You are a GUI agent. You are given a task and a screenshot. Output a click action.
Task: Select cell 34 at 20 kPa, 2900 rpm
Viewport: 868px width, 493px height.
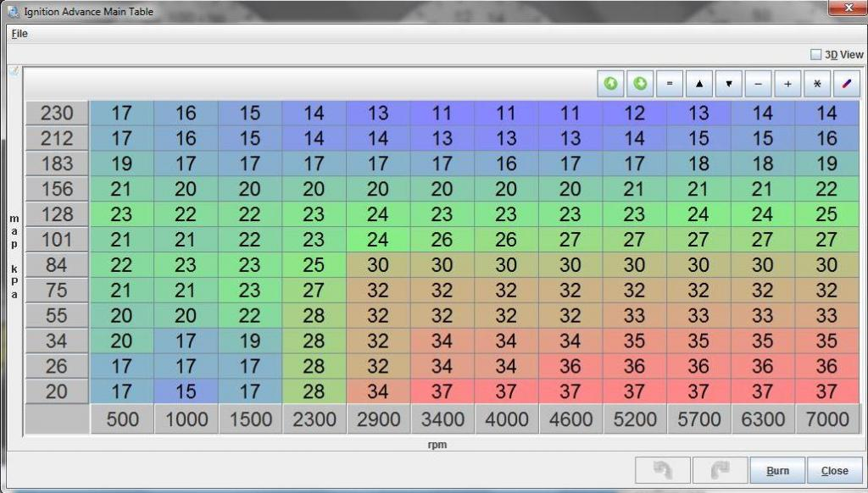click(x=378, y=391)
